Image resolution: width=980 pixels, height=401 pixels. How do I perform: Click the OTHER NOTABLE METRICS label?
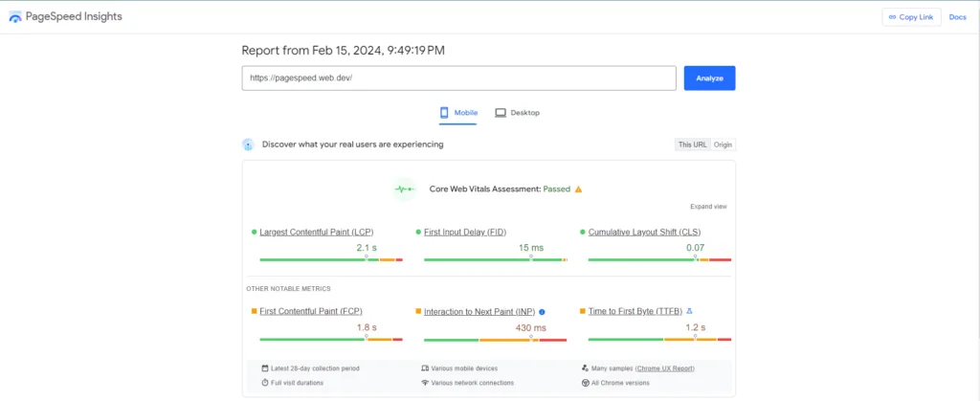[x=288, y=289]
